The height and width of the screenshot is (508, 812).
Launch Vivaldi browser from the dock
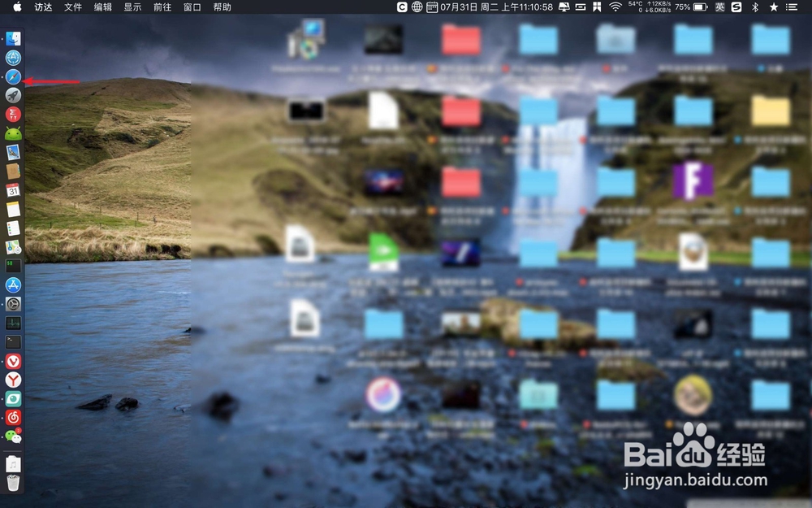click(x=13, y=361)
